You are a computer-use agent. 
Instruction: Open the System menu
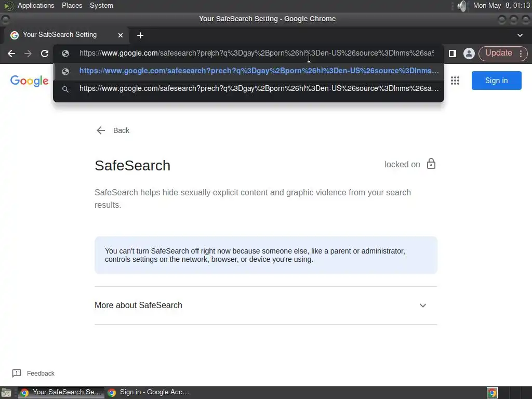coord(101,6)
